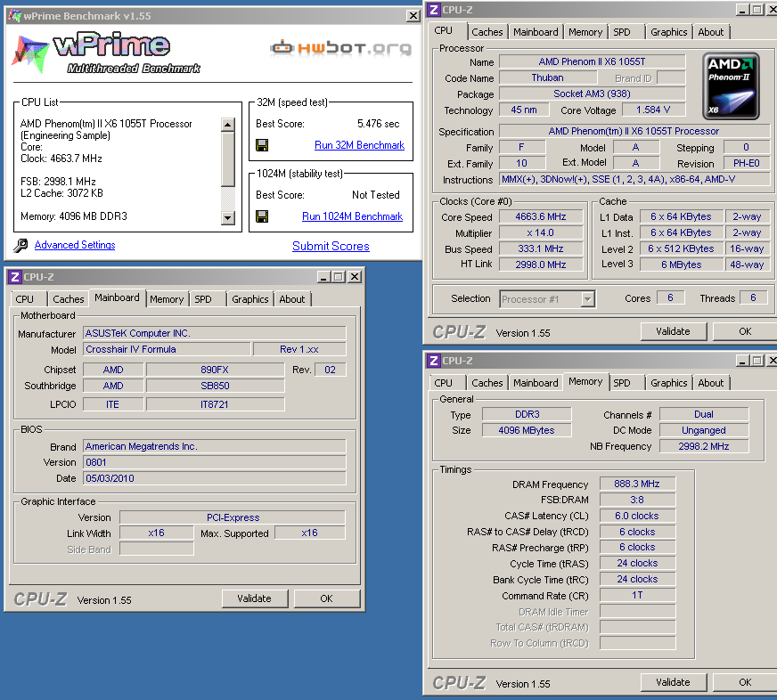Click OK in the Mainboard CPU-Z window
The width and height of the screenshot is (777, 700).
coord(326,598)
